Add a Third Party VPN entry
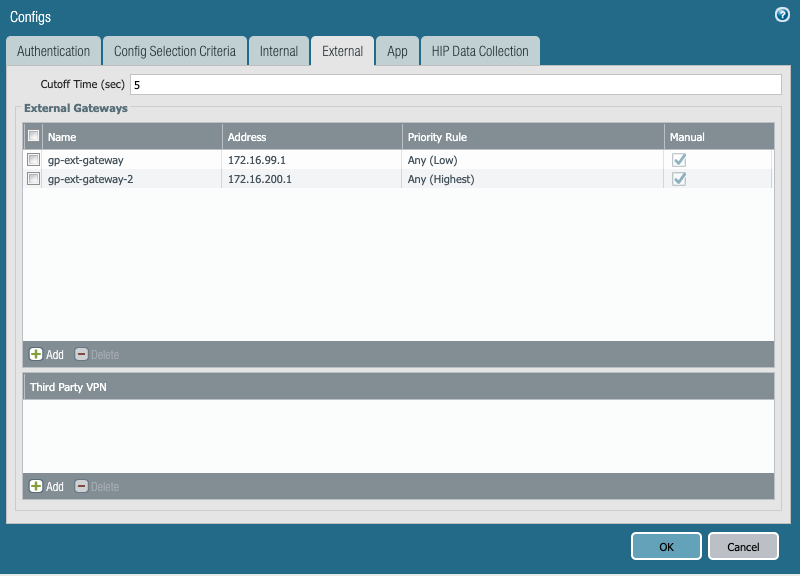Screen dimensions: 800x576 [45, 487]
